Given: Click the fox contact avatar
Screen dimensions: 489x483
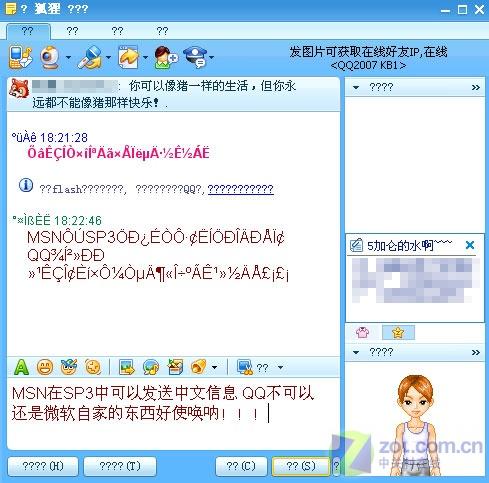Looking at the screenshot, I should coord(19,88).
